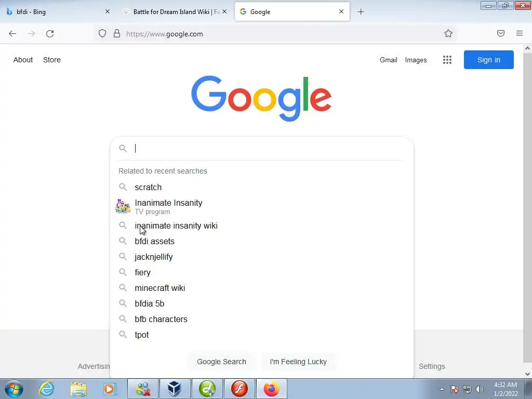Pick the fiery suggestion
This screenshot has width=532, height=399.
pyautogui.click(x=262, y=272)
